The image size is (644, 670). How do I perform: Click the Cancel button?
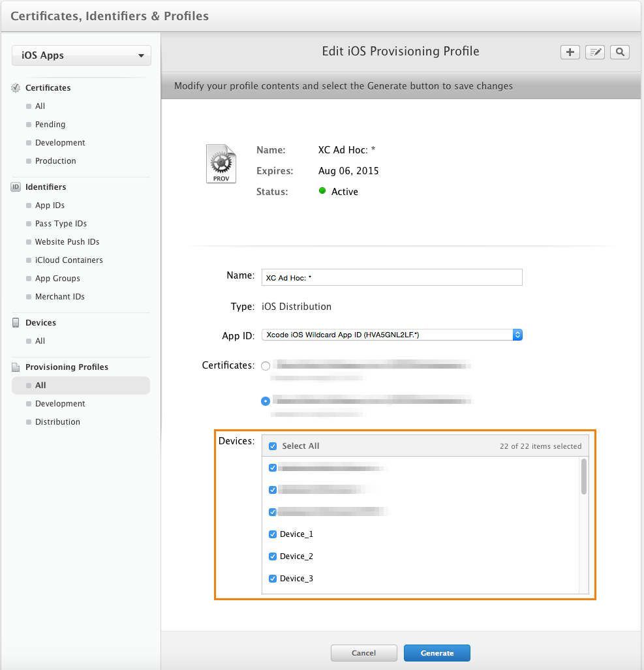(x=363, y=652)
